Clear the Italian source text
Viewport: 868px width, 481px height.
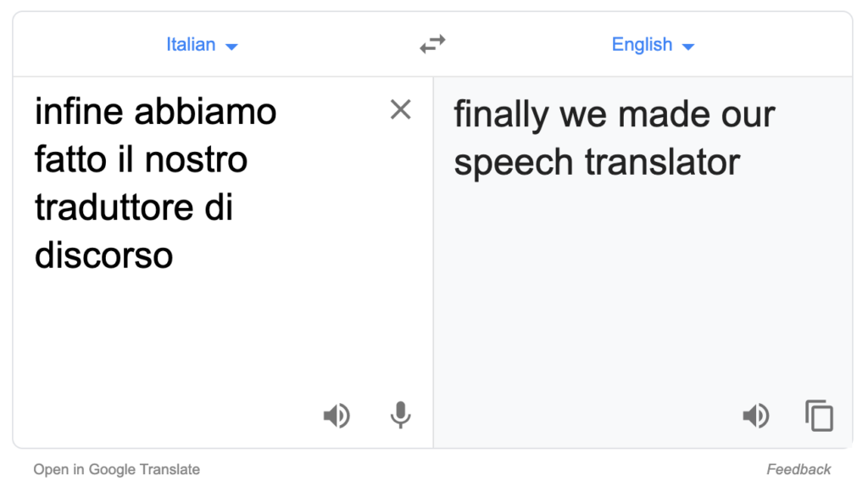[x=400, y=109]
